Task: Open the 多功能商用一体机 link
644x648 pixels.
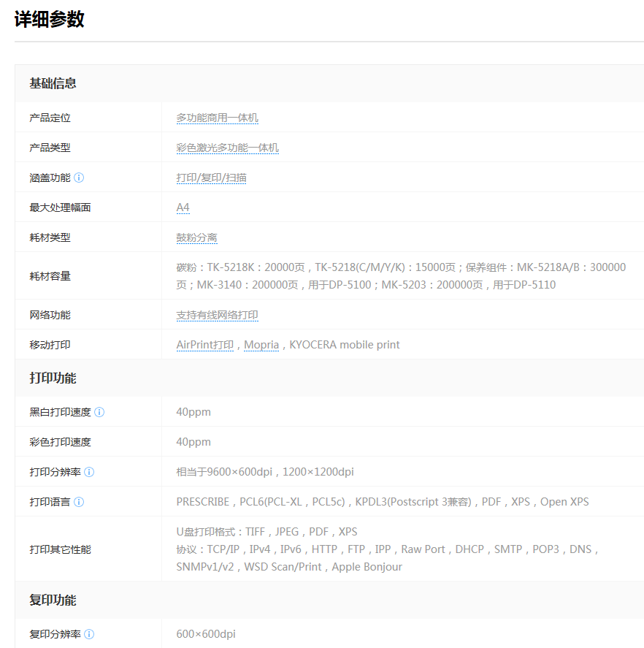Action: [217, 118]
